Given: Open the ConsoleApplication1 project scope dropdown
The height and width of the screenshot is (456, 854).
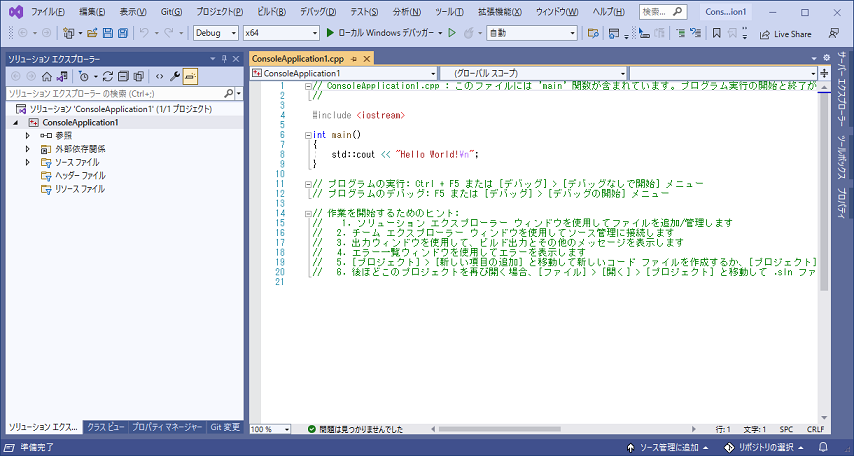Looking at the screenshot, I should click(343, 73).
